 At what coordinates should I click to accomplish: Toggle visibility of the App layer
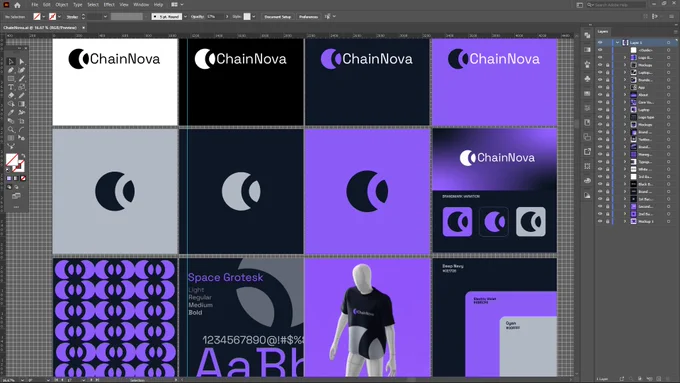pyautogui.click(x=600, y=87)
